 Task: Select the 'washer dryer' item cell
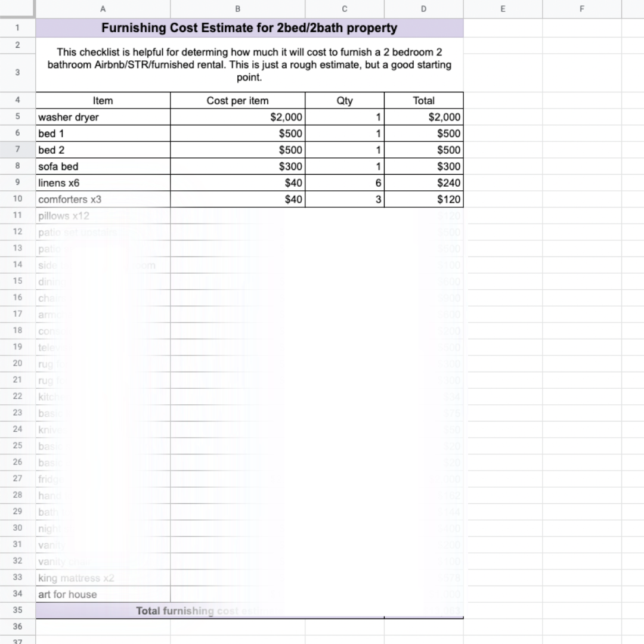[x=103, y=117]
